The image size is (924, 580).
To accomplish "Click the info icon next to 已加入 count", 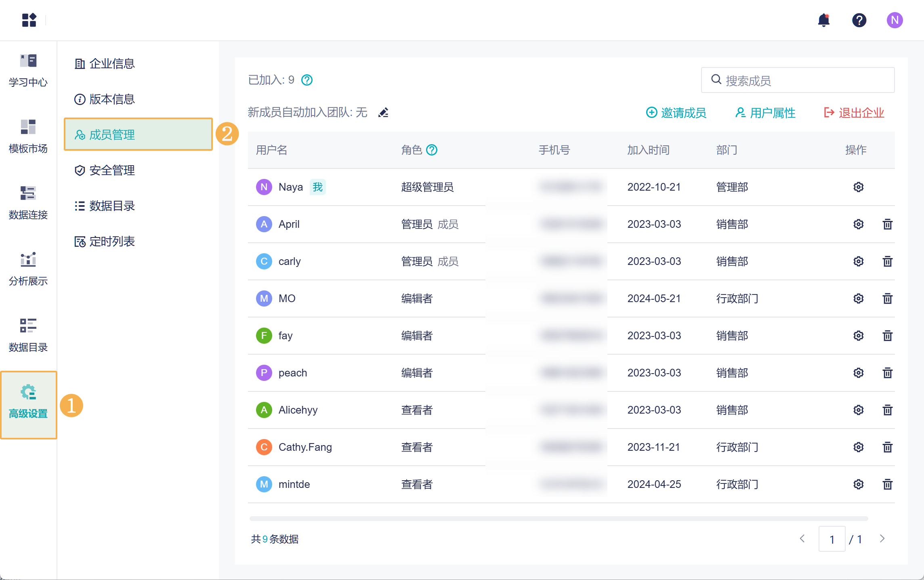I will (x=307, y=80).
